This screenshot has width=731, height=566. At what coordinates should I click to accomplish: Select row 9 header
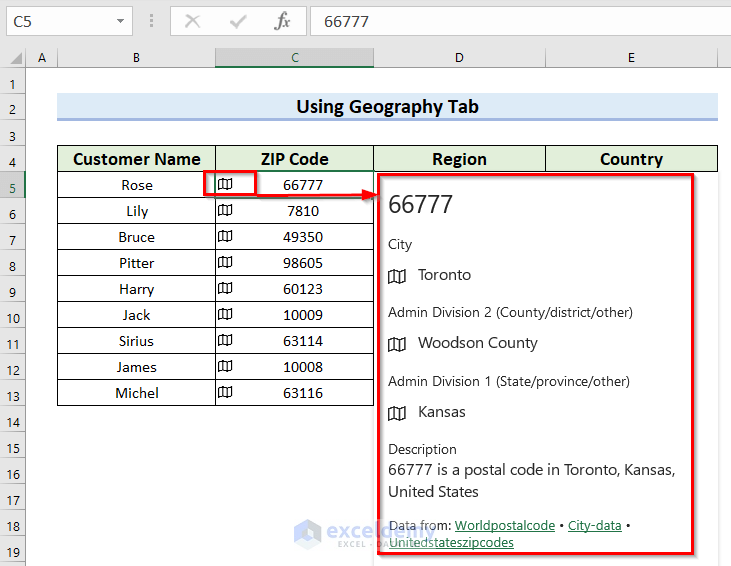[14, 289]
